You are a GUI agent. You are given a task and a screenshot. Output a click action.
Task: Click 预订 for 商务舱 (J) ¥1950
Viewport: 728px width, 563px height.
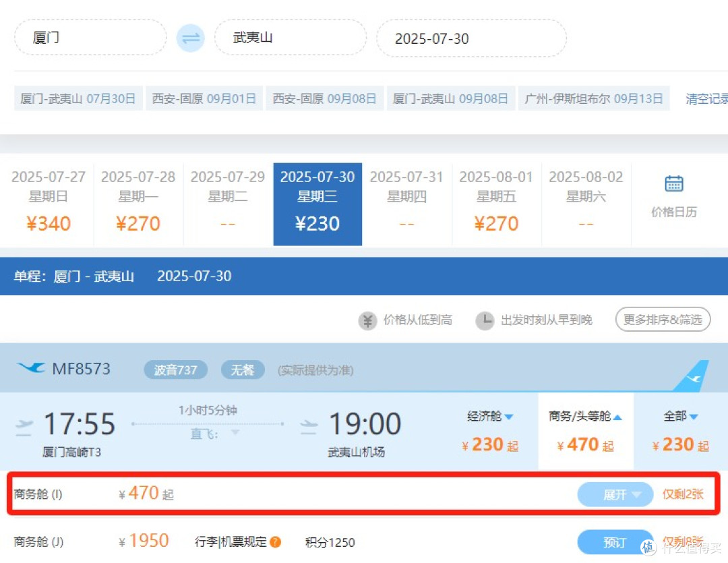(615, 542)
